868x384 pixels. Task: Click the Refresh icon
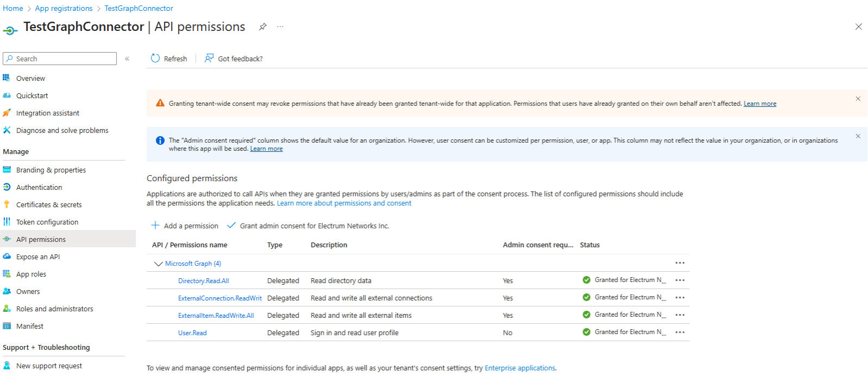155,58
